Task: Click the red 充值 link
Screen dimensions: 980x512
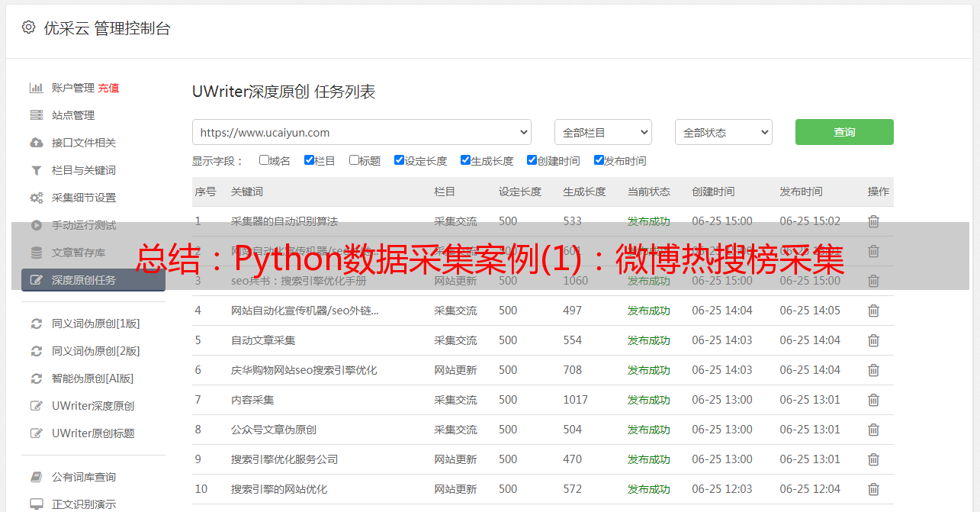Action: pos(108,88)
